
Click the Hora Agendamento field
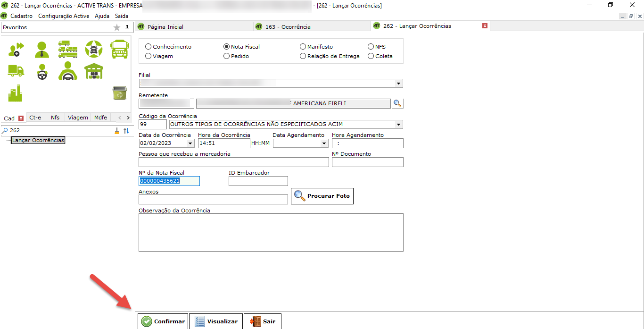click(368, 143)
